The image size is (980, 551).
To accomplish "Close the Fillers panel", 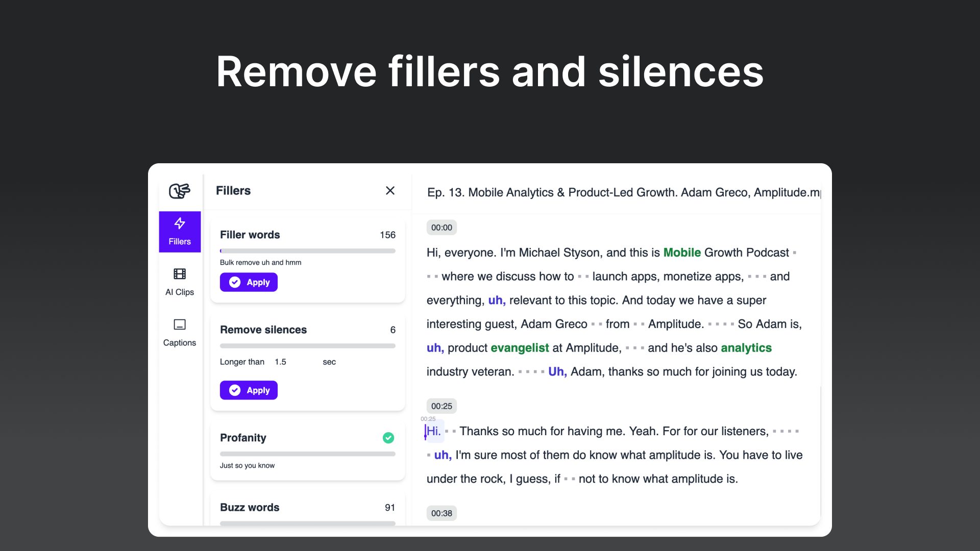I will coord(390,190).
